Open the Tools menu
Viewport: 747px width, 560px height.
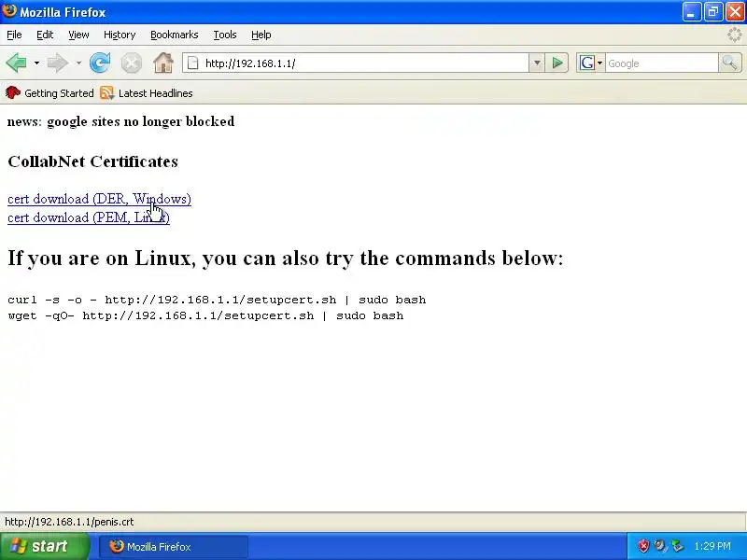[225, 35]
